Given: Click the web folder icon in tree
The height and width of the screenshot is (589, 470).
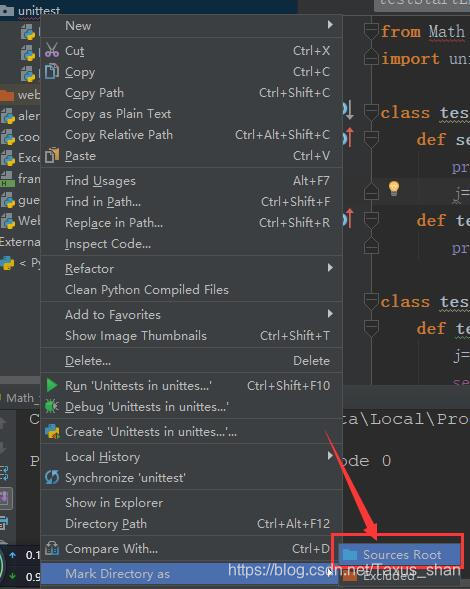Looking at the screenshot, I should 7,95.
